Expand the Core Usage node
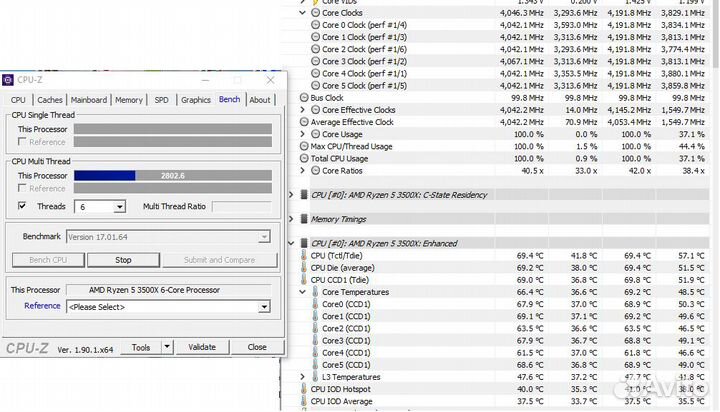Screen dimensions: 720x412 [302, 134]
